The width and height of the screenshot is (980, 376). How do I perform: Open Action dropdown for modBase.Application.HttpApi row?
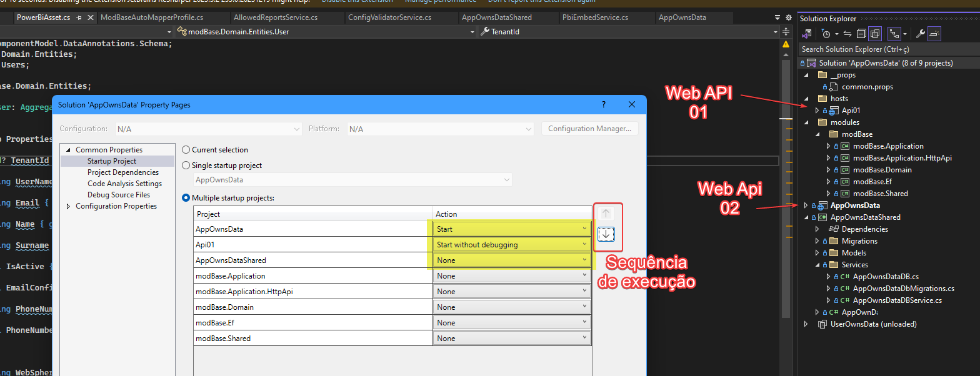pyautogui.click(x=512, y=292)
